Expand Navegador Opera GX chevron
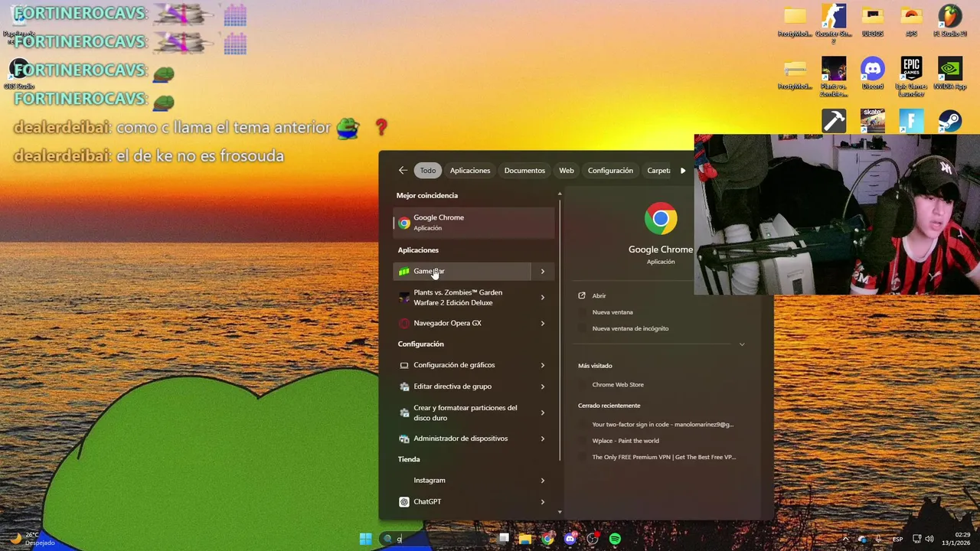 pos(543,323)
